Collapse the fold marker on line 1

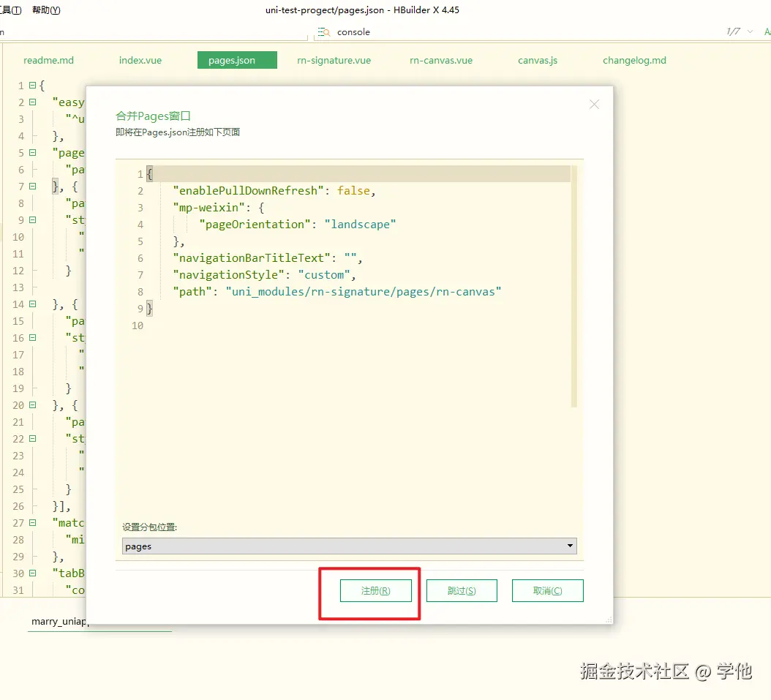click(x=32, y=85)
